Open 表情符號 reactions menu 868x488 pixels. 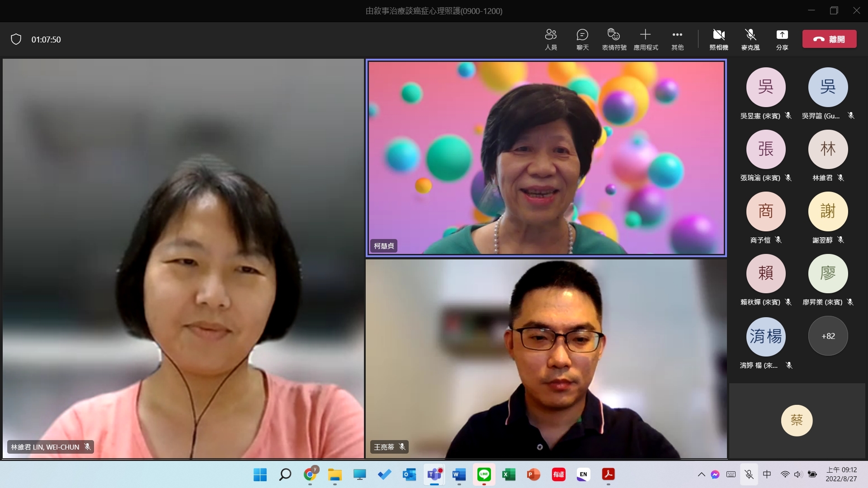[x=614, y=39]
